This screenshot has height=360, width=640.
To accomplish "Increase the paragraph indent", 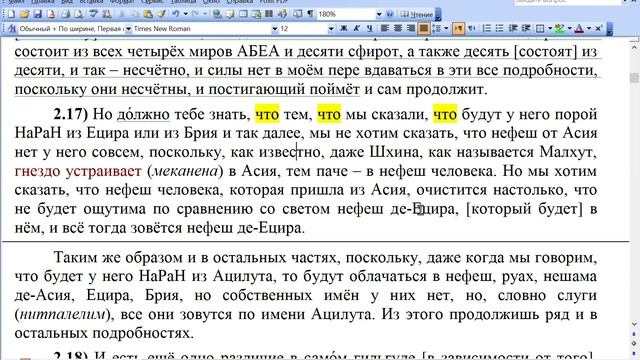I will 526,28.
